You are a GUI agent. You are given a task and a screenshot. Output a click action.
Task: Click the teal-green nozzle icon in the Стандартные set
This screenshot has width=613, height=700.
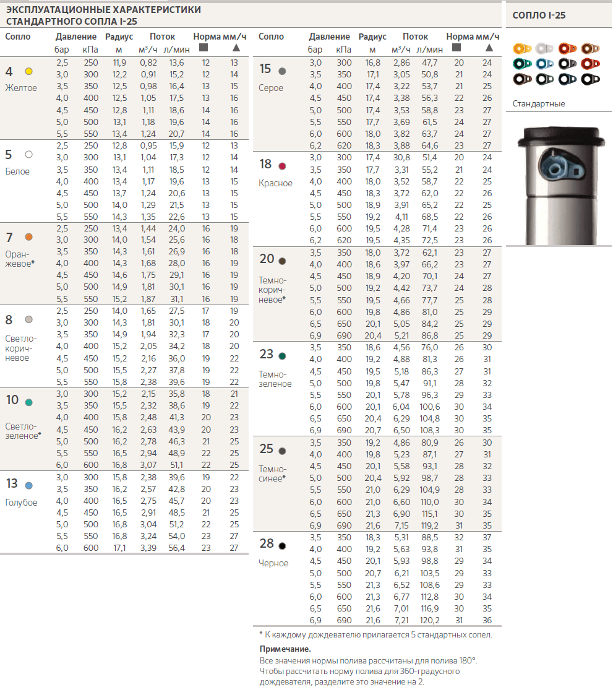[522, 64]
